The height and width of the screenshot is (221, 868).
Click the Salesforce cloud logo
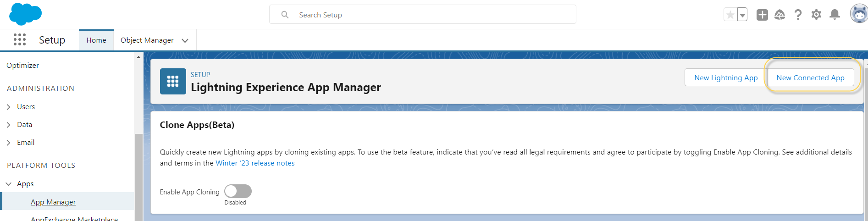[x=25, y=14]
